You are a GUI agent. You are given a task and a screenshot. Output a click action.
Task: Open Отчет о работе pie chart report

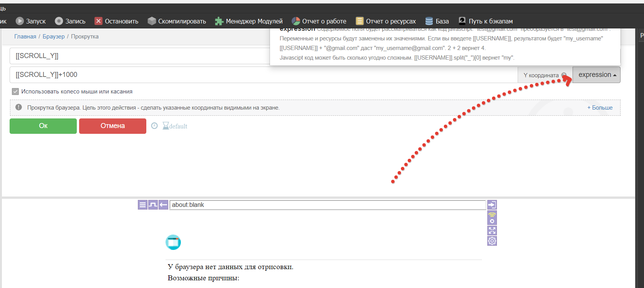point(296,21)
